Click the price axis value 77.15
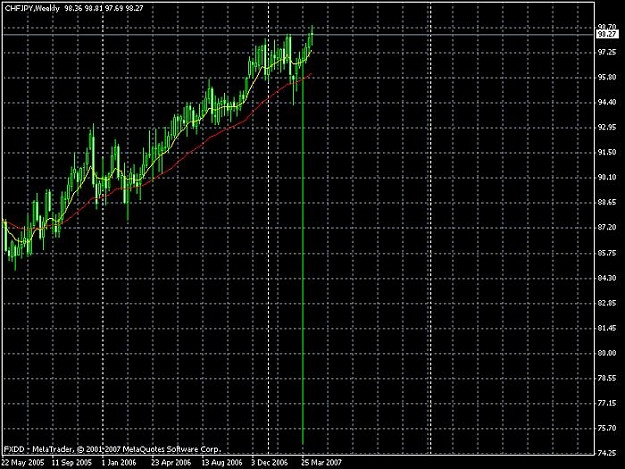The image size is (625, 469). 607,404
